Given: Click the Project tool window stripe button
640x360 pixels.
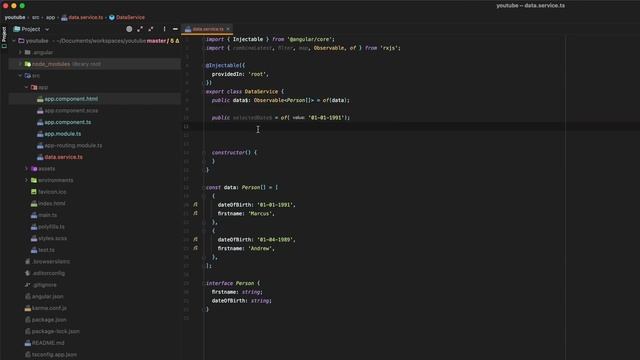Looking at the screenshot, I should pos(4,38).
